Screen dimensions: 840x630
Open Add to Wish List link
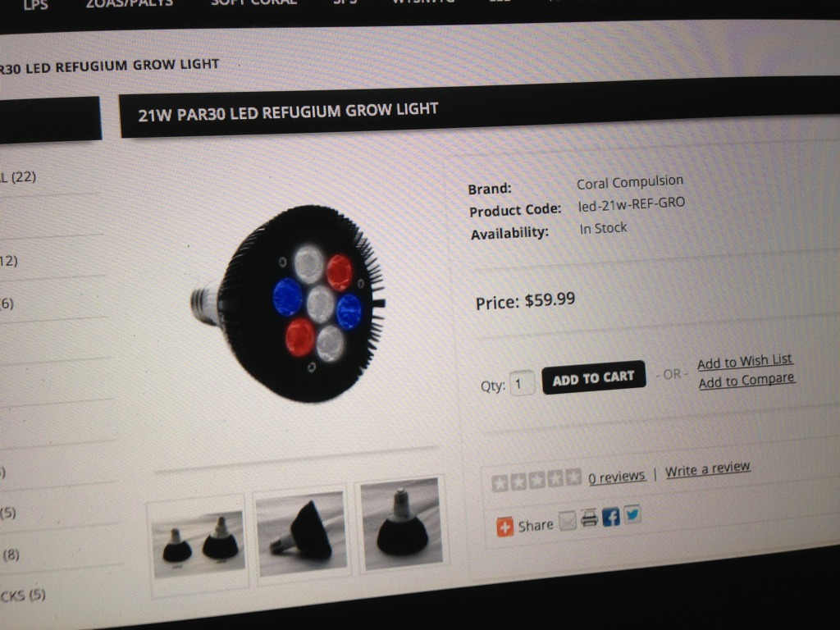point(745,362)
